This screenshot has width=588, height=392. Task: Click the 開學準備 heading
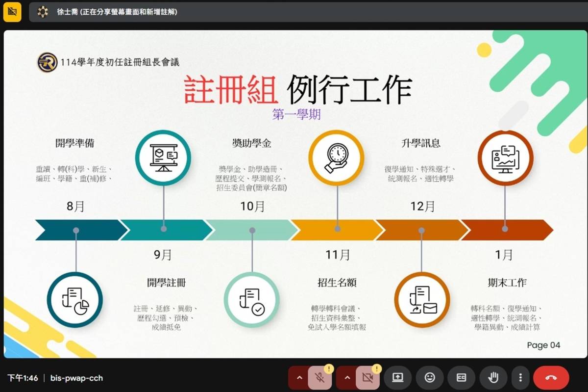click(x=74, y=143)
